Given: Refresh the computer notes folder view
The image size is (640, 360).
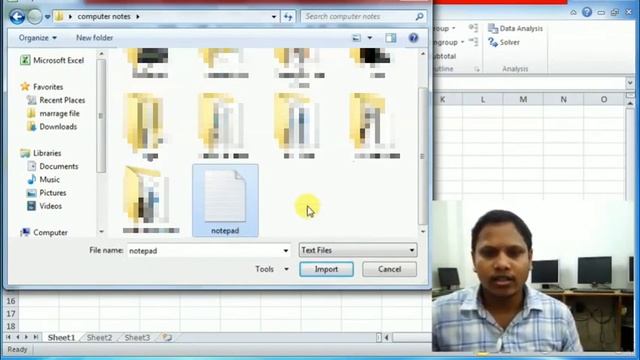Looking at the screenshot, I should point(288,17).
